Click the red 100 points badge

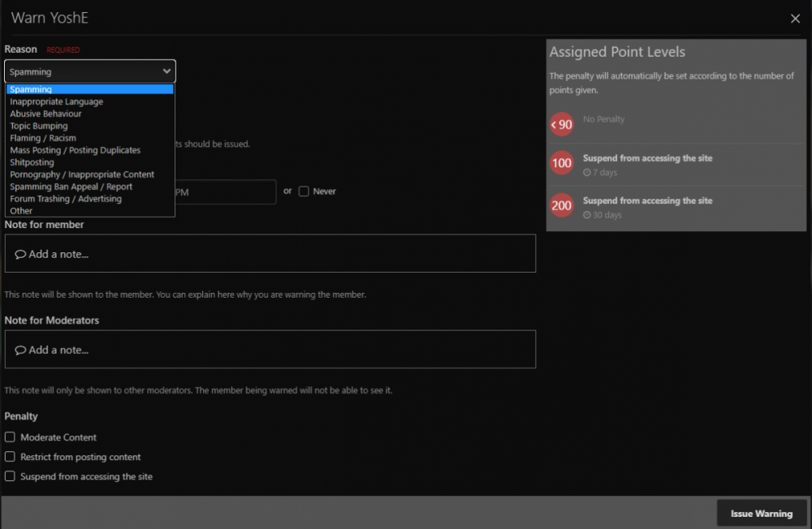[561, 163]
